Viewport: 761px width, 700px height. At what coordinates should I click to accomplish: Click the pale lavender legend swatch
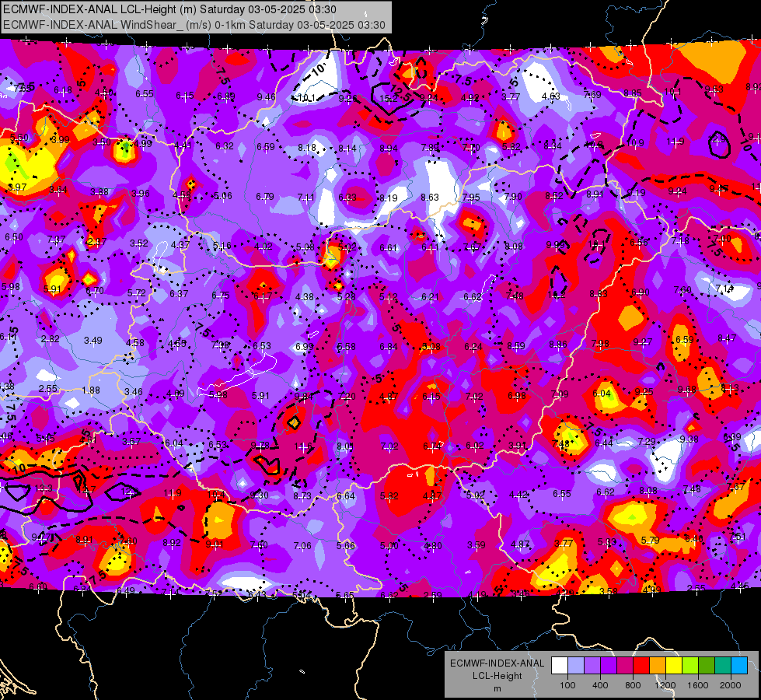coord(575,666)
